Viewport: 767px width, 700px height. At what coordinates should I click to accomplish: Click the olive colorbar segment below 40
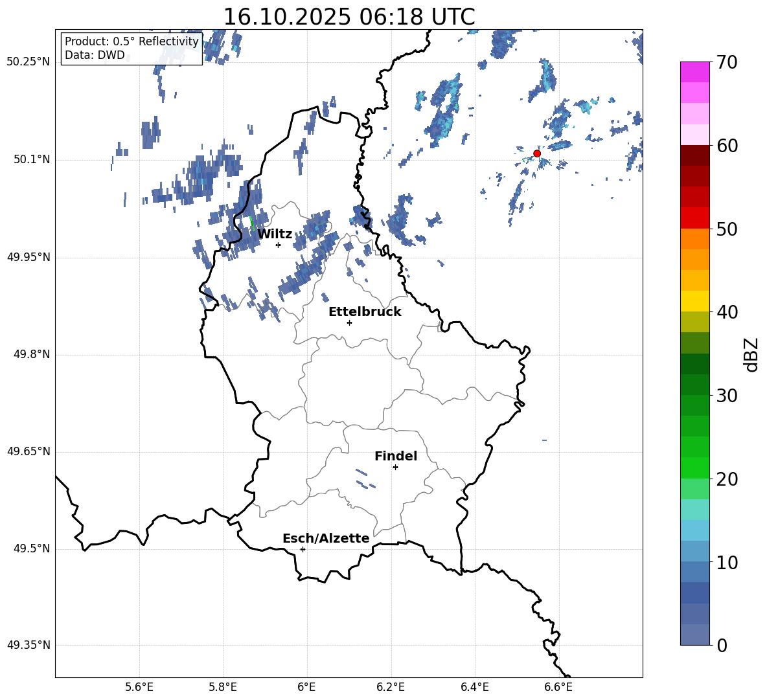pos(695,322)
